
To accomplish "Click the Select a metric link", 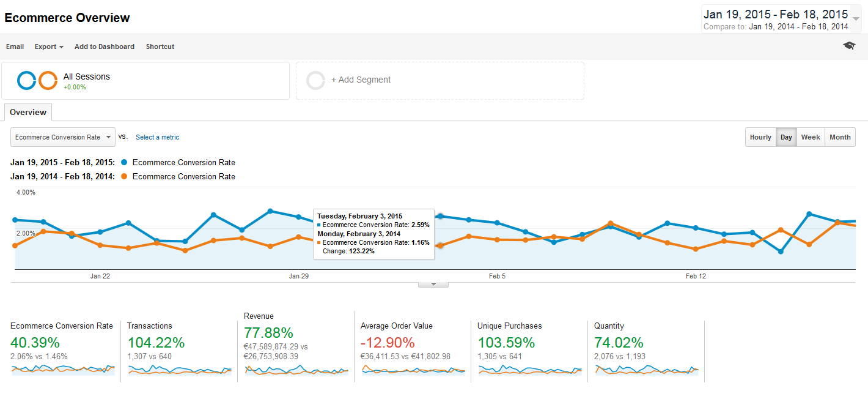I will 158,137.
